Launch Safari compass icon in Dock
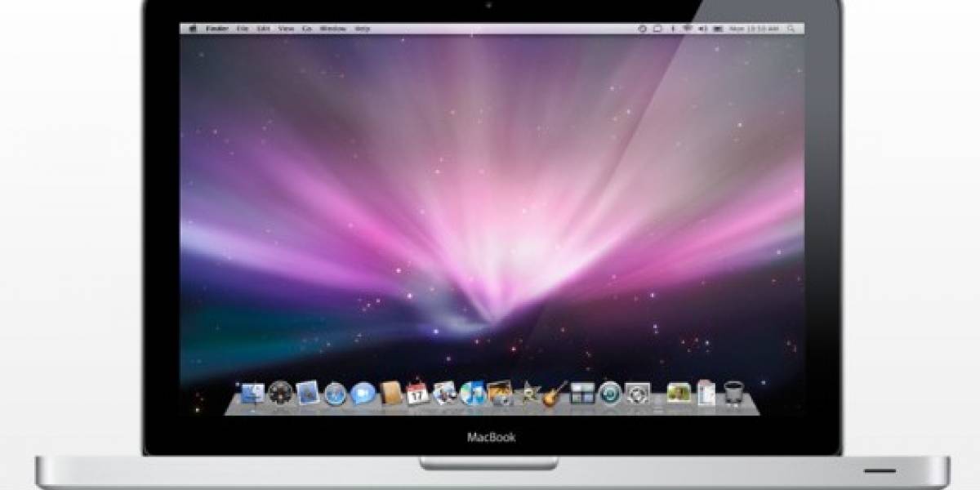This screenshot has width=980, height=490. click(x=335, y=394)
